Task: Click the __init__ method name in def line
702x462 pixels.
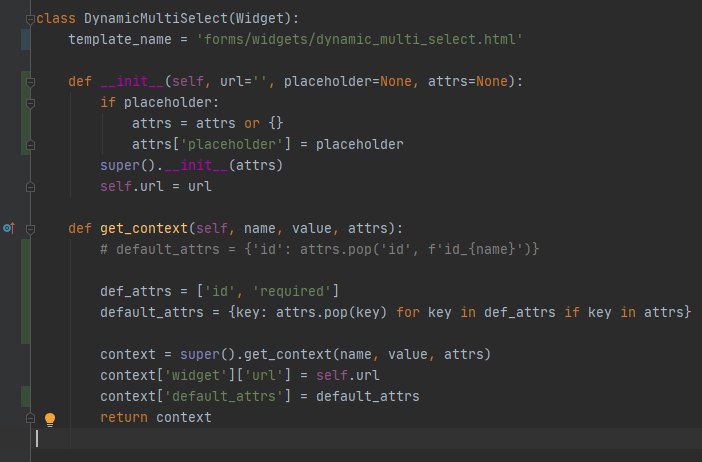Action: 132,81
